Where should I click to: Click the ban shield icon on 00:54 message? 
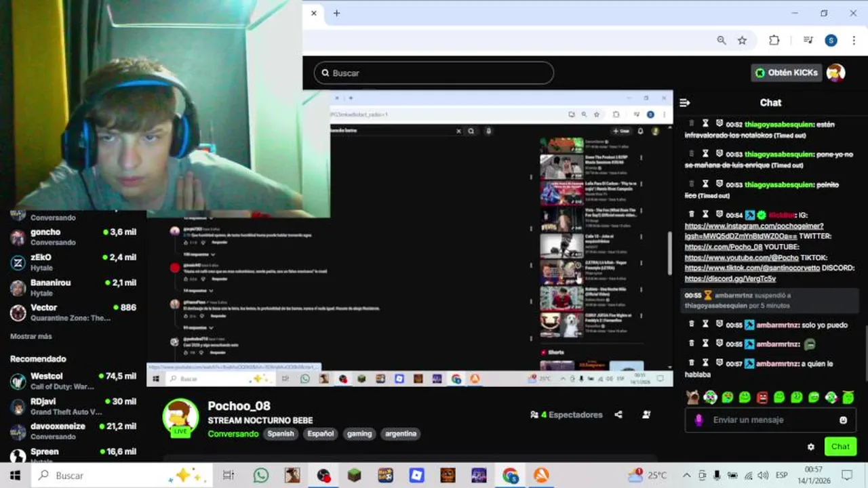pyautogui.click(x=719, y=214)
